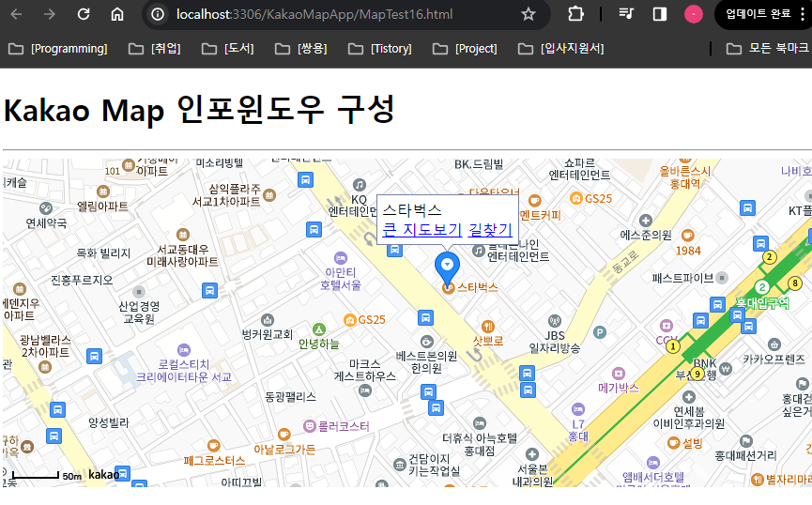
Task: Click the 큰 지도보기 link in infowindow
Action: tap(422, 229)
